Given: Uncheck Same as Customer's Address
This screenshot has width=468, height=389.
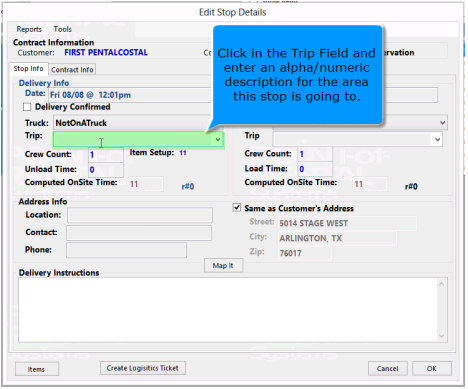Looking at the screenshot, I should tap(237, 208).
